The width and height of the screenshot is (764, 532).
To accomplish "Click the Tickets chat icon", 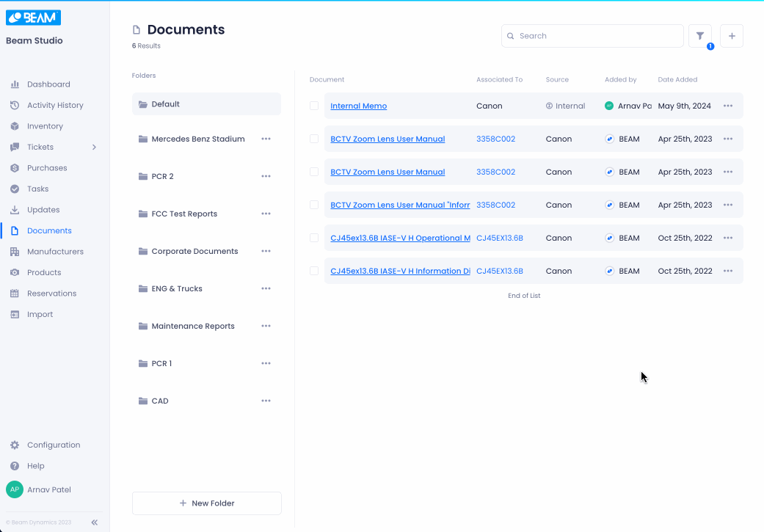I will (15, 147).
